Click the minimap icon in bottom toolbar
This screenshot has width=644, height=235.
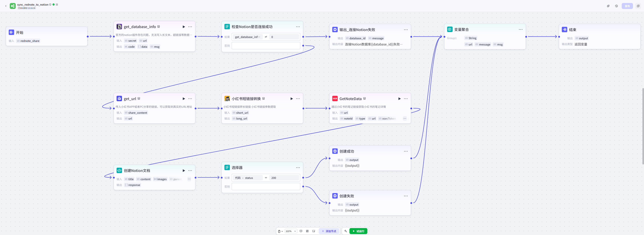pos(313,231)
